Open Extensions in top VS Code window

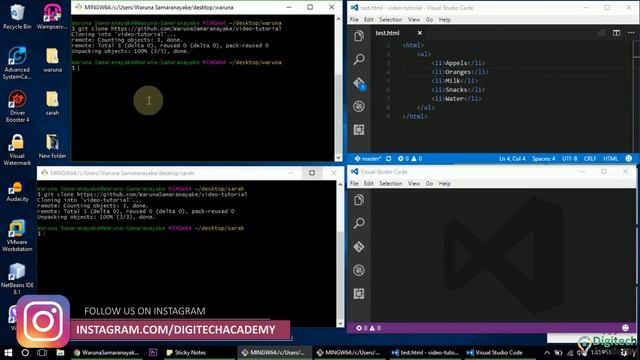click(359, 130)
